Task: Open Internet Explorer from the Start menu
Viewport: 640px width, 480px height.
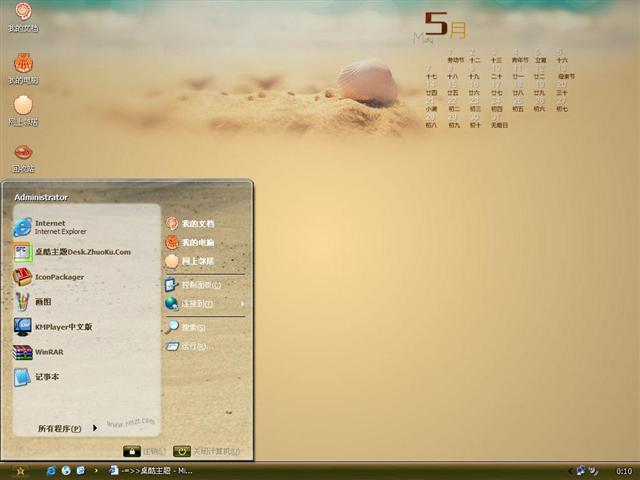Action: tap(50, 227)
